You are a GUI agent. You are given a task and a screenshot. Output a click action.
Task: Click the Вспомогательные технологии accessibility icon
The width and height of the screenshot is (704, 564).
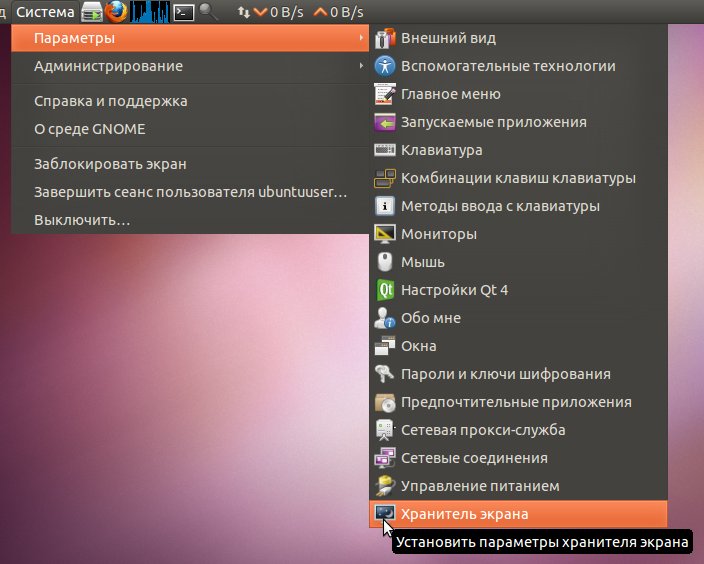click(385, 66)
